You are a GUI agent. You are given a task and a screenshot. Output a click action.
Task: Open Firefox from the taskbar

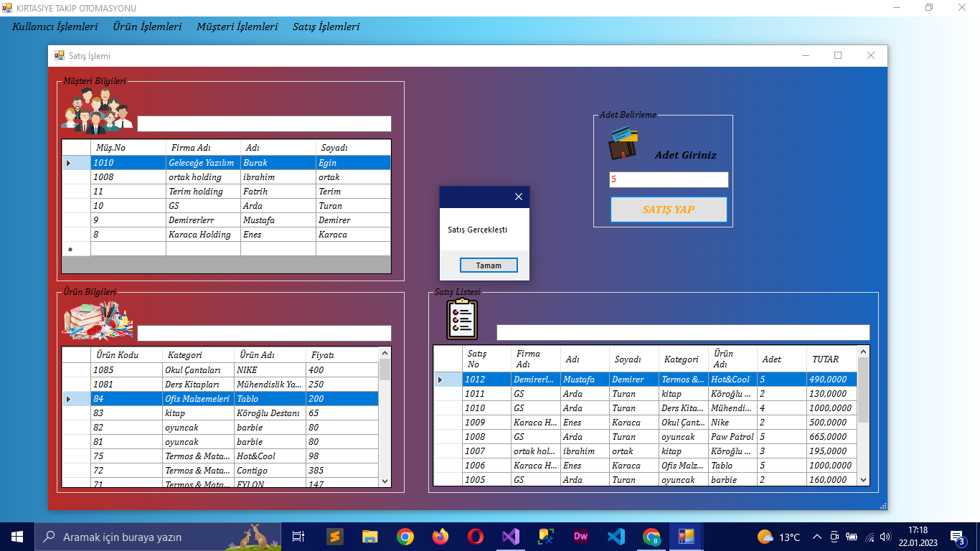(x=440, y=536)
